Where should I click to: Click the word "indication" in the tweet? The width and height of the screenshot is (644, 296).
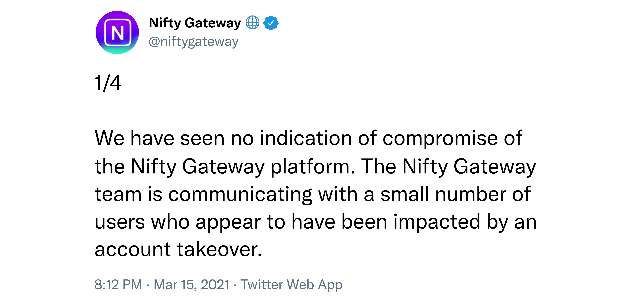(x=306, y=138)
